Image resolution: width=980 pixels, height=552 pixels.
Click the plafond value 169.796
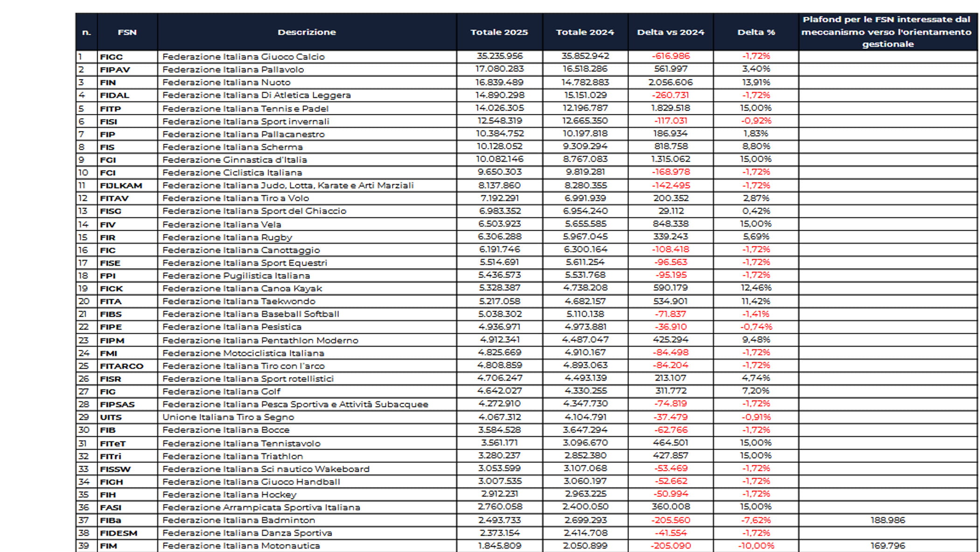(x=888, y=545)
